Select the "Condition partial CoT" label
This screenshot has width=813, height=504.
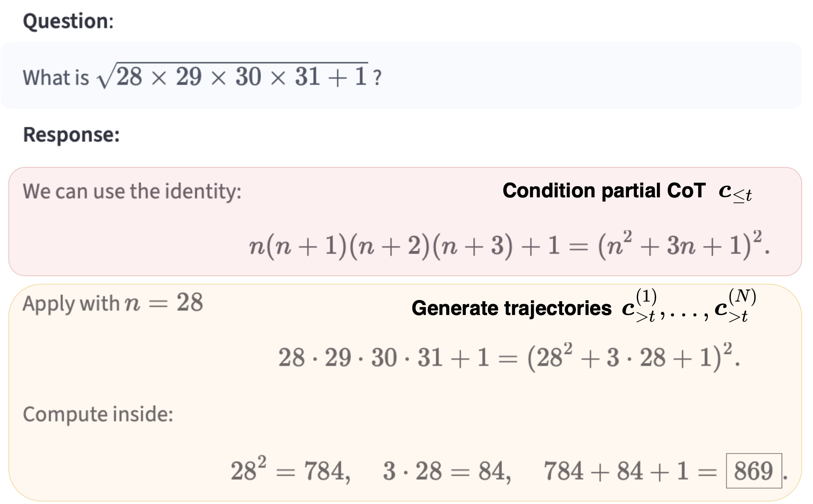pos(603,191)
